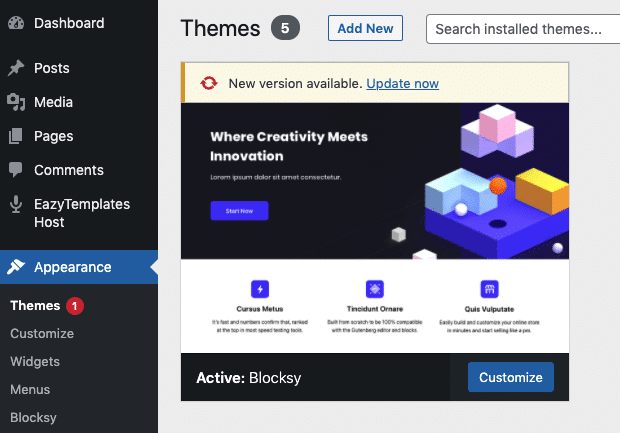Open the Dashboard menu item
This screenshot has height=433, width=620.
79,23
